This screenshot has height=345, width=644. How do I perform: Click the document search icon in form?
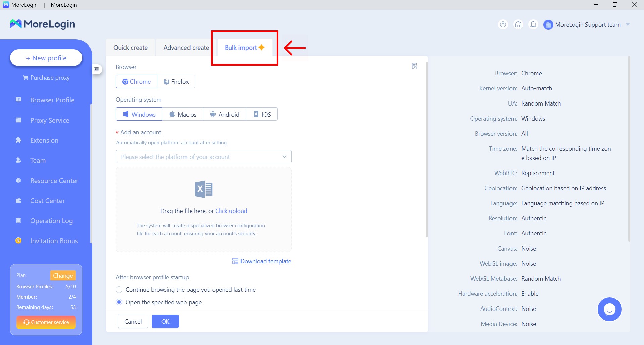tap(414, 66)
